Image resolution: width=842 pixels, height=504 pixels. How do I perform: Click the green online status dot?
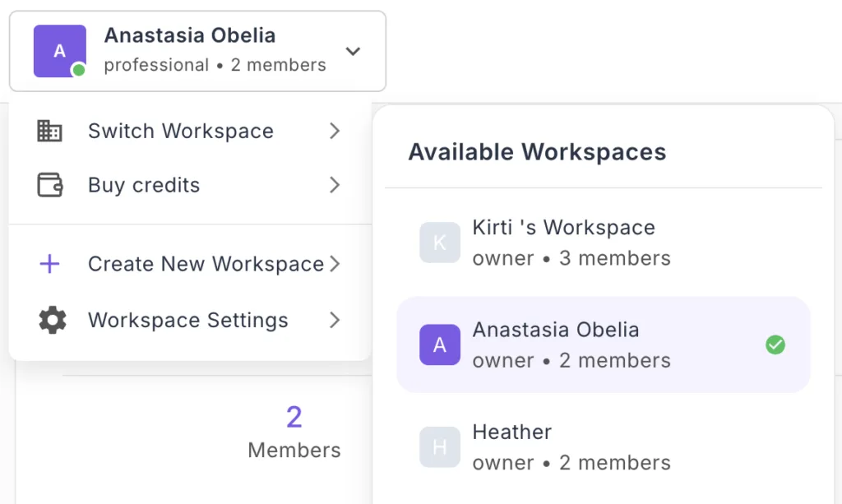[x=79, y=71]
